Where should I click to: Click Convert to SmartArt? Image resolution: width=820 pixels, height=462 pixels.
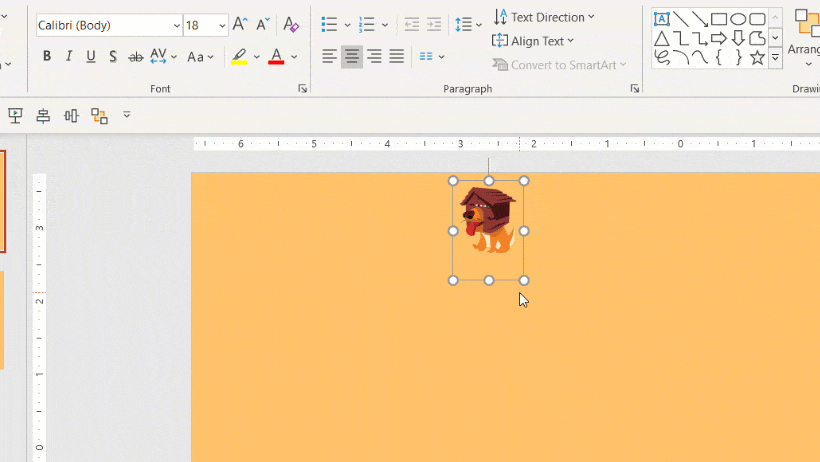pos(559,65)
